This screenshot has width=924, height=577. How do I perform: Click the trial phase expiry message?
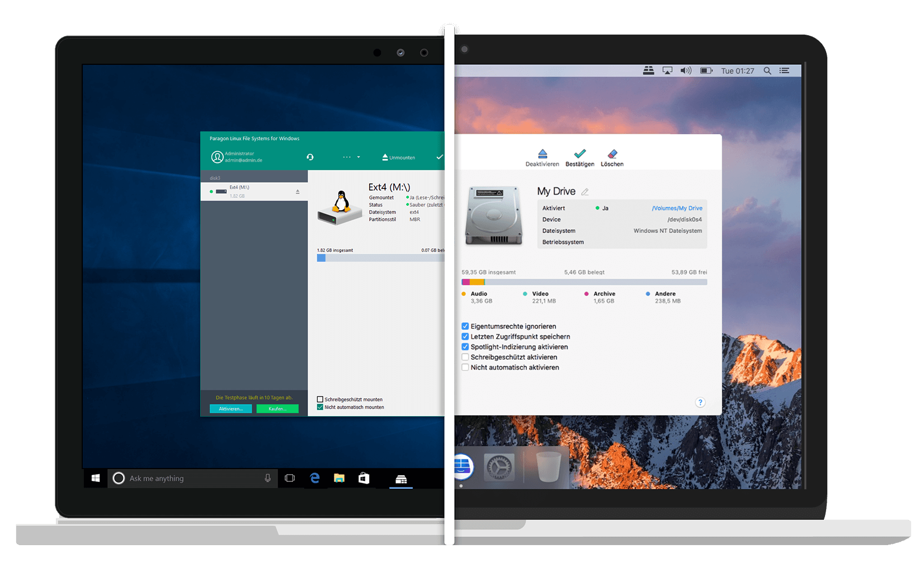click(254, 398)
